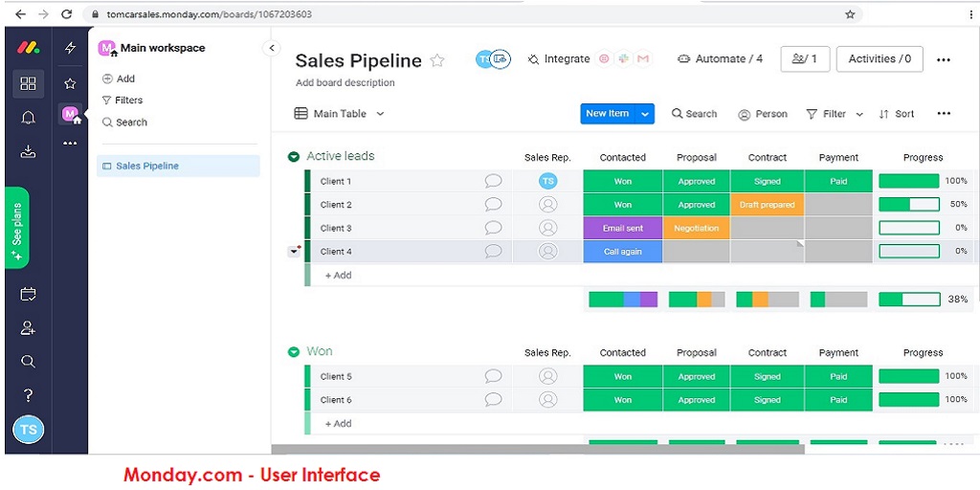Open My Work calendar icon in sidebar

click(x=28, y=294)
